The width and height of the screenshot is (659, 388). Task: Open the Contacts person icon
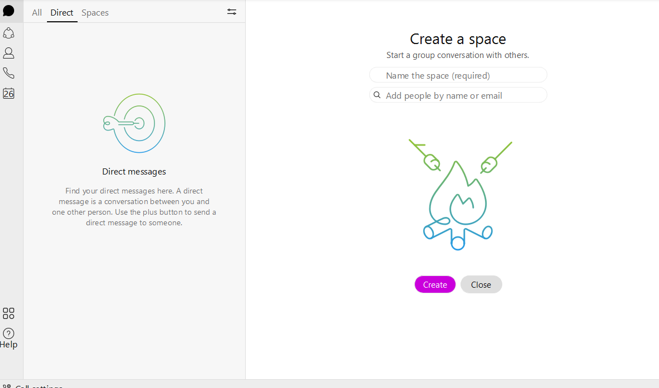8,53
